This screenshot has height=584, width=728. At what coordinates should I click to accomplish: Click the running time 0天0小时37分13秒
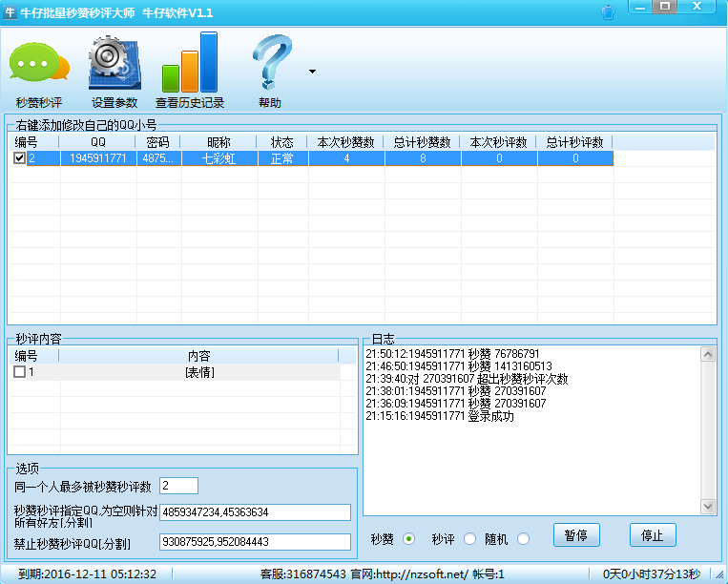point(652,574)
